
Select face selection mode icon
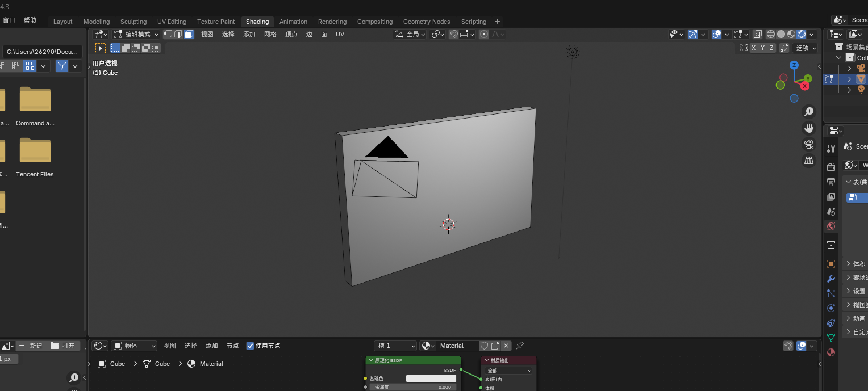pyautogui.click(x=189, y=34)
